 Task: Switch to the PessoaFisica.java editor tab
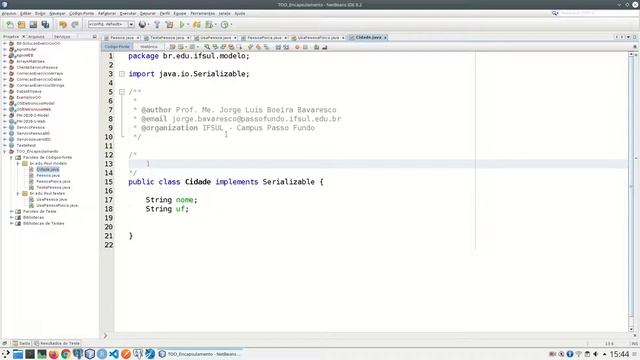(x=264, y=38)
